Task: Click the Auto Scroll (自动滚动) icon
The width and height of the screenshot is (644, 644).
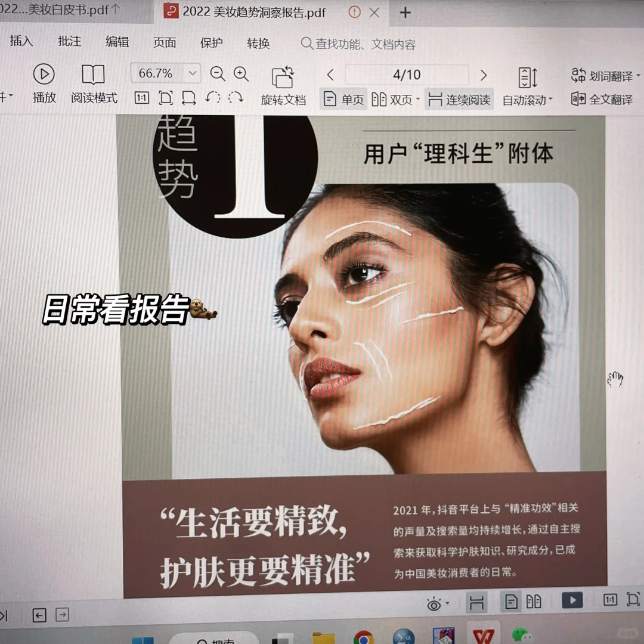Action: point(528,77)
